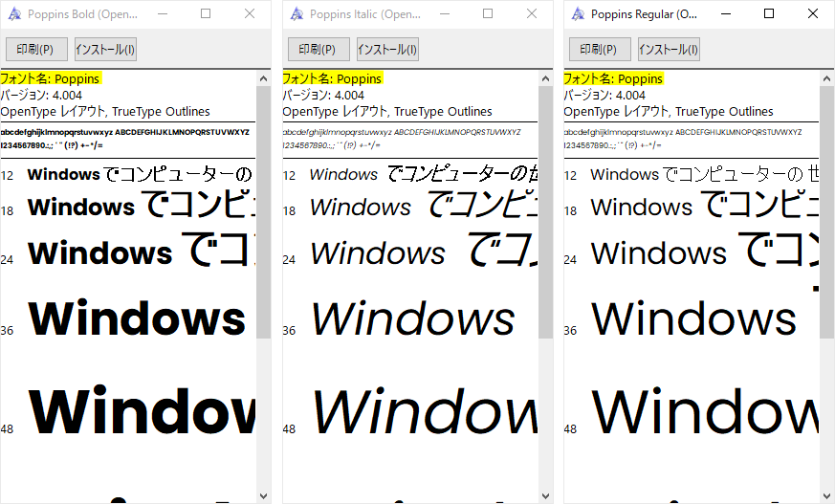Maximize the Poppins Regular window
This screenshot has height=504, width=835.
[769, 13]
